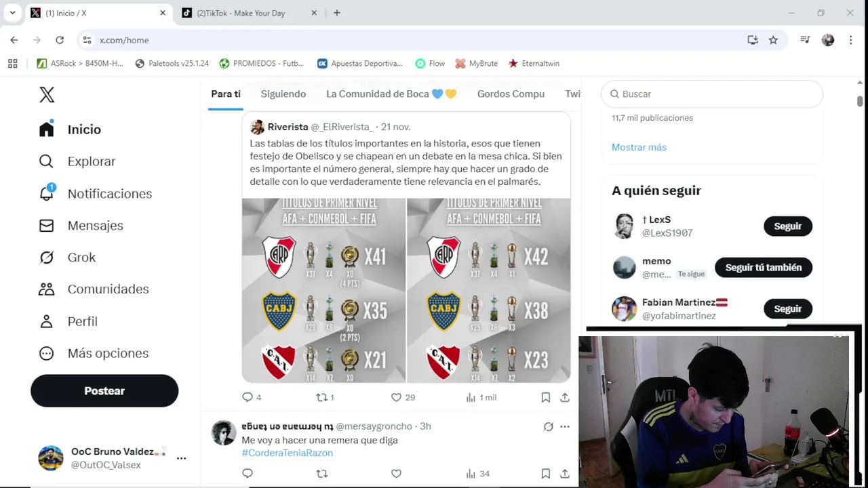Follow back memo with Seguir tú también
868x488 pixels.
pyautogui.click(x=764, y=267)
